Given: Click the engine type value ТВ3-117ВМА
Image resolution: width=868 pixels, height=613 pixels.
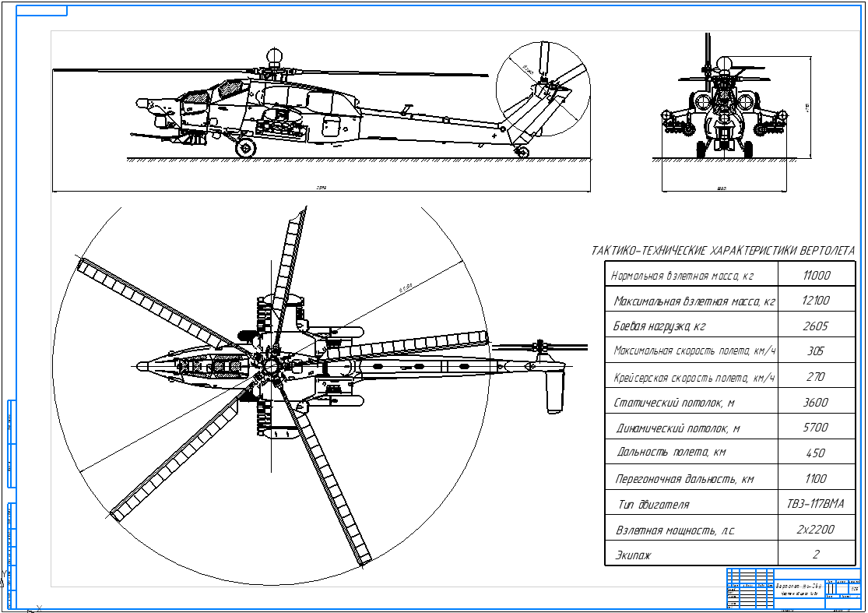Looking at the screenshot, I should coord(816,504).
